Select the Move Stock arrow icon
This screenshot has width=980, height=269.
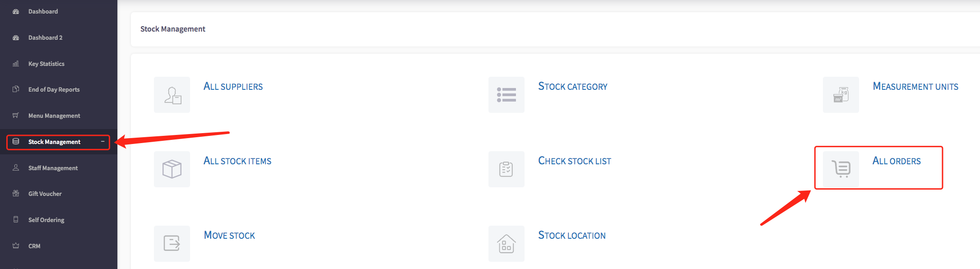[172, 244]
